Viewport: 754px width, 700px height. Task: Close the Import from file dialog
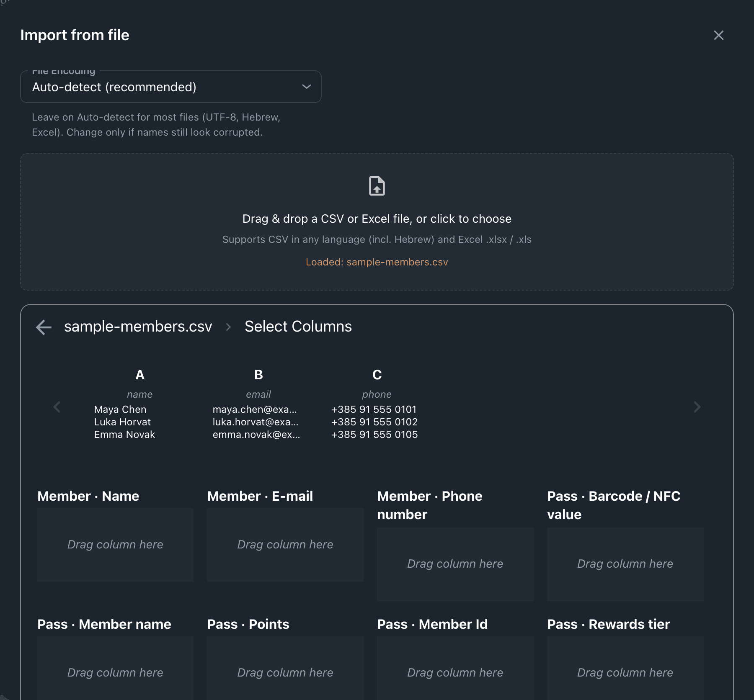[718, 35]
